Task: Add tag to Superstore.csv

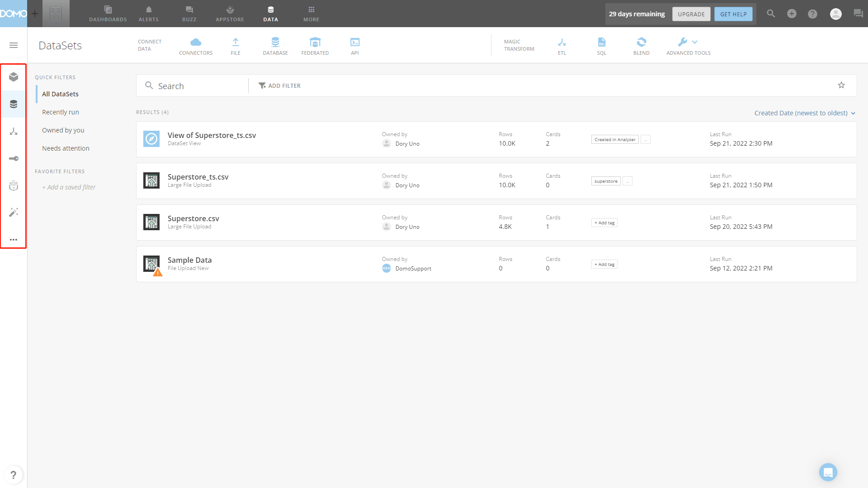Action: pyautogui.click(x=604, y=223)
